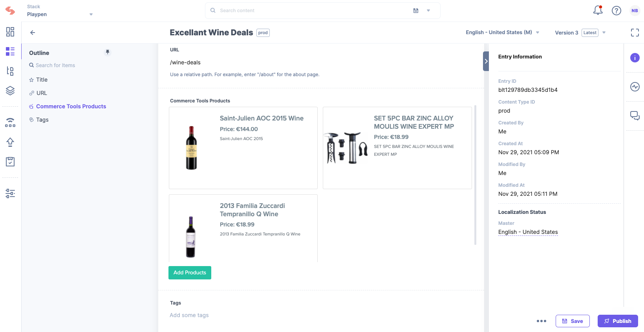Open the dashboard icon in left sidebar

pos(10,32)
